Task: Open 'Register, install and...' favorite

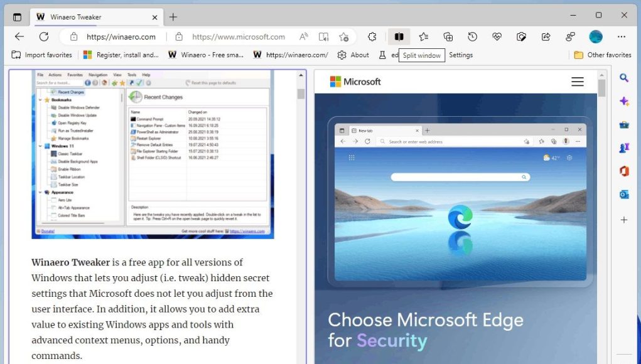Action: click(121, 55)
